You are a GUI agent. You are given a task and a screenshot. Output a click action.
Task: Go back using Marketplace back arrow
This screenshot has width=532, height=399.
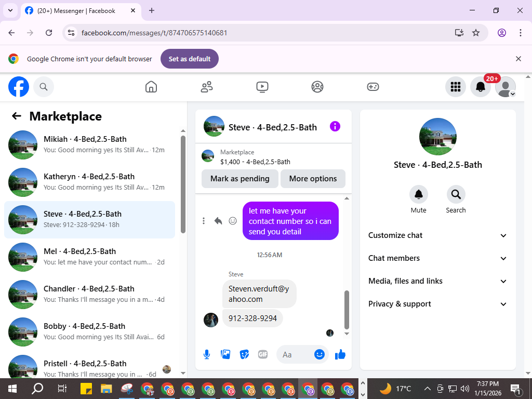tap(16, 116)
